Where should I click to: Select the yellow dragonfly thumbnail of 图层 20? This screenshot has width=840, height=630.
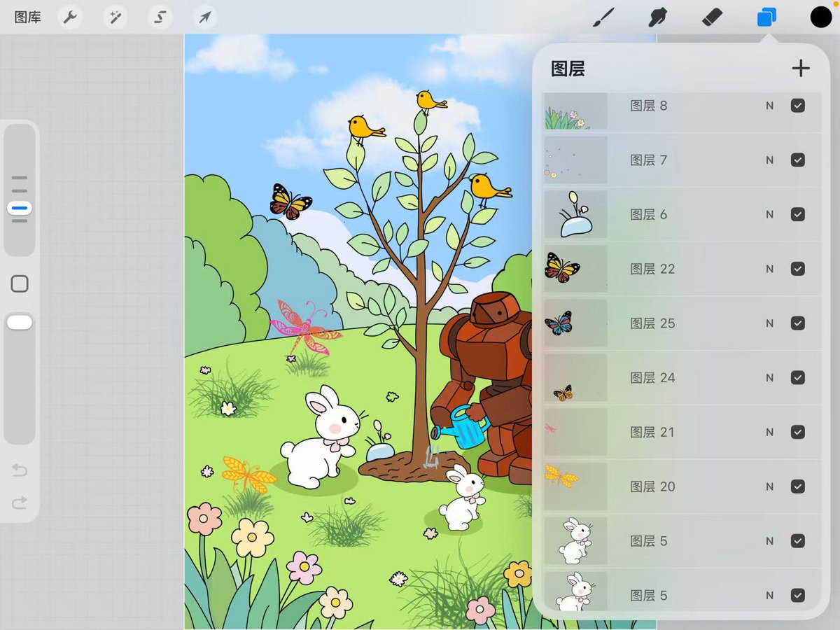pos(575,486)
